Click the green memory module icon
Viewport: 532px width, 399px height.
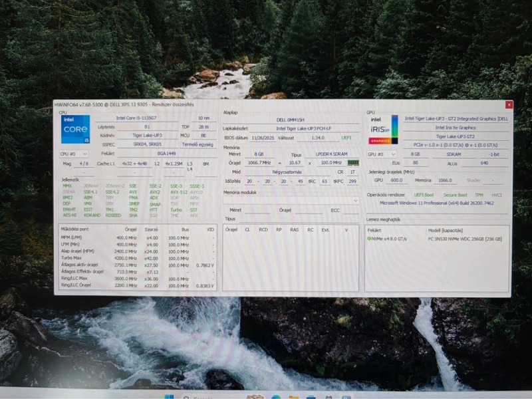353,163
